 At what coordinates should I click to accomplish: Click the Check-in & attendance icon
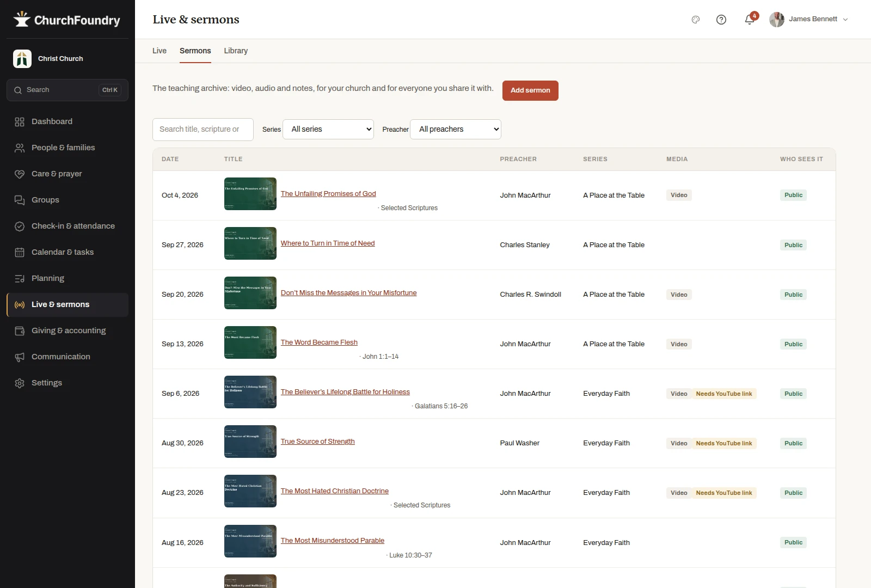click(20, 226)
